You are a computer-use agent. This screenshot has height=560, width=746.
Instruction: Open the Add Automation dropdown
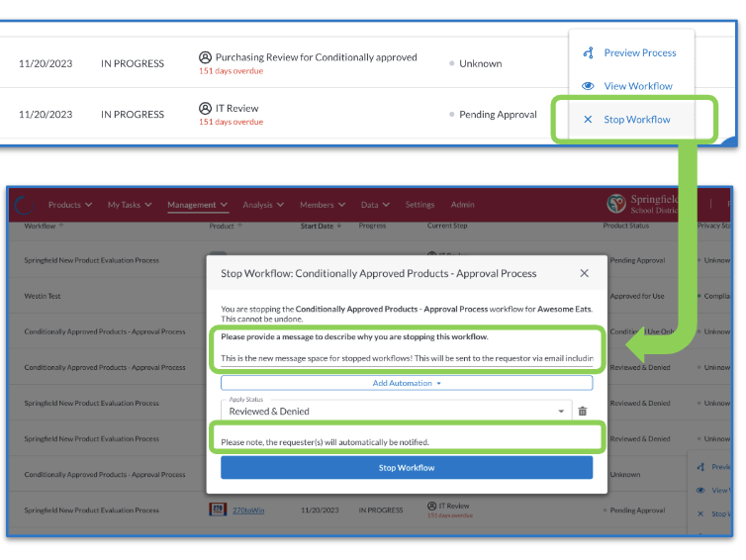click(407, 383)
